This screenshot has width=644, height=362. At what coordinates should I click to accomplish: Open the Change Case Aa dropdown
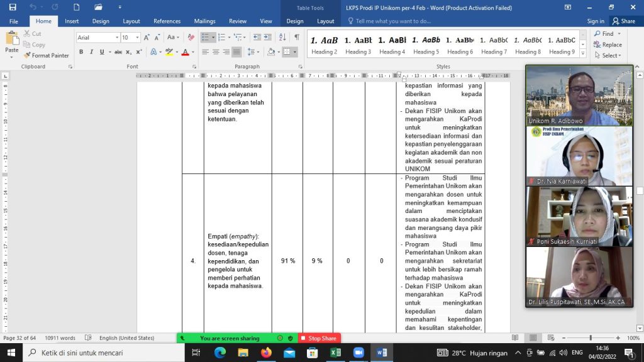point(173,37)
